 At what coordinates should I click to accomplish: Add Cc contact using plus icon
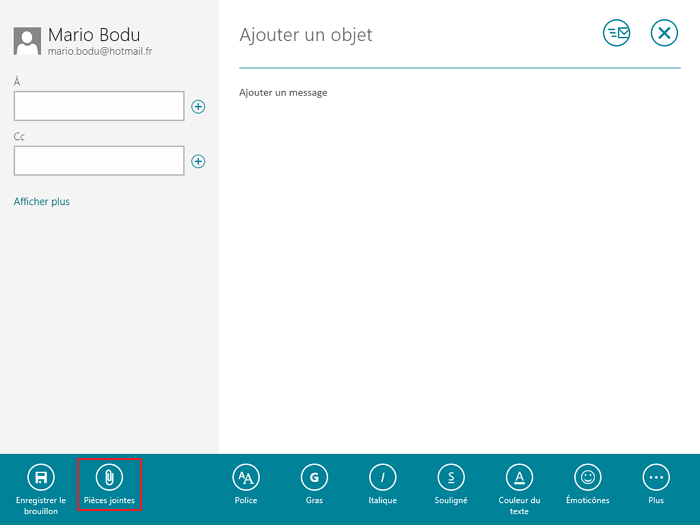point(198,161)
